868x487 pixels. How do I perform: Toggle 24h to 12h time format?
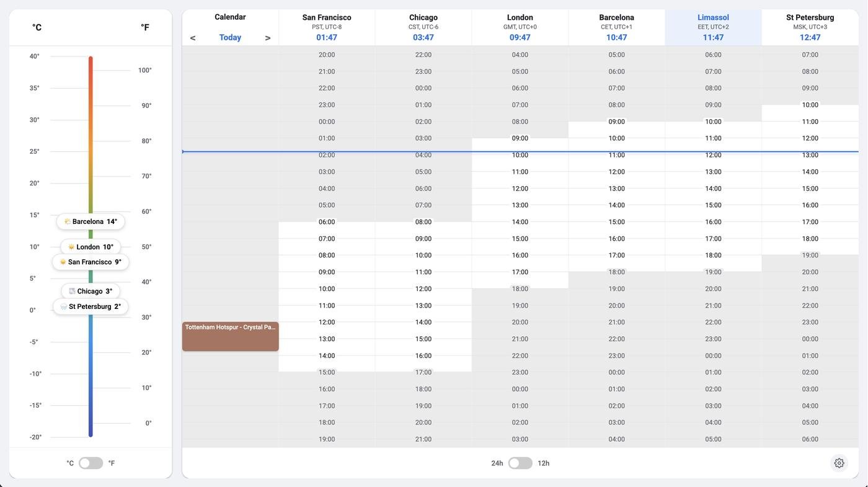(x=520, y=463)
